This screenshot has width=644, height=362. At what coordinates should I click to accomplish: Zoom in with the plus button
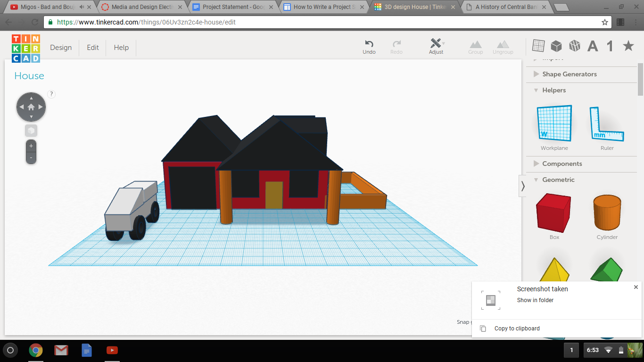(x=31, y=146)
